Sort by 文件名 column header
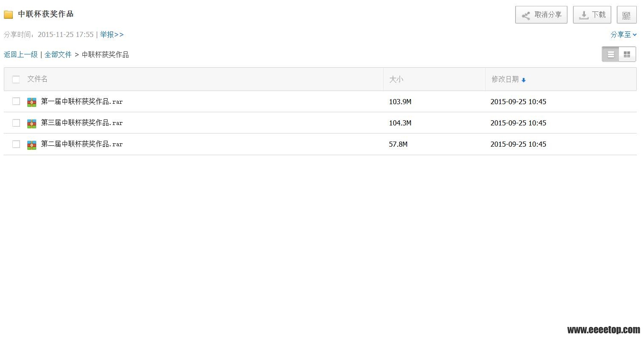Image resolution: width=644 pixels, height=338 pixels. click(37, 79)
